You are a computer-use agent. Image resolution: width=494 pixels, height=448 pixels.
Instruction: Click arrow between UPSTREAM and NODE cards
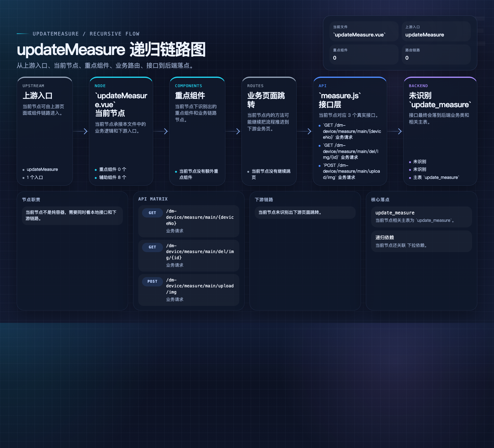pos(81,131)
